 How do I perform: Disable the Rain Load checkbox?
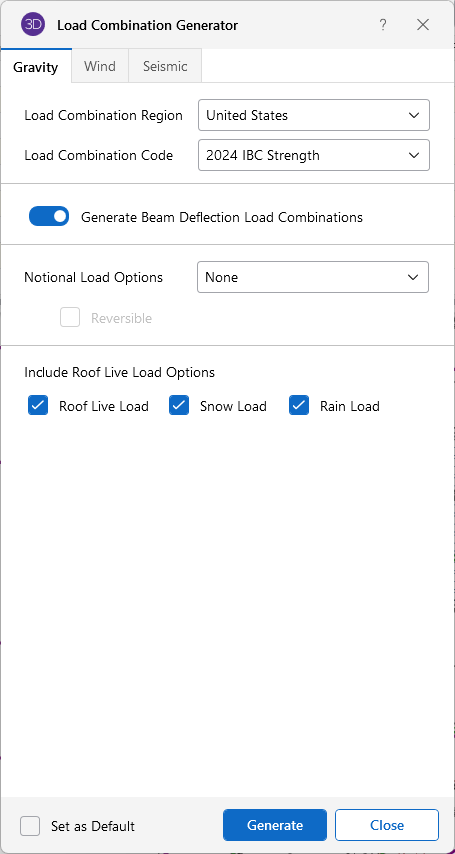pyautogui.click(x=299, y=406)
